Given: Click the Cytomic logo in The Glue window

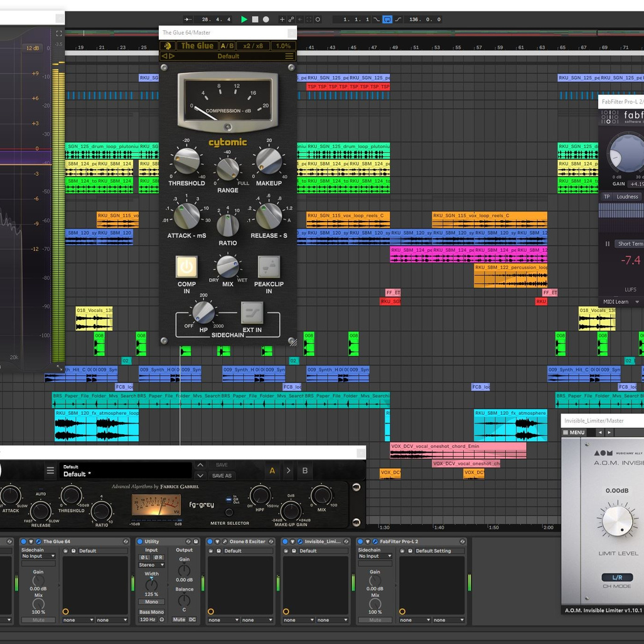Looking at the screenshot, I should click(x=227, y=142).
